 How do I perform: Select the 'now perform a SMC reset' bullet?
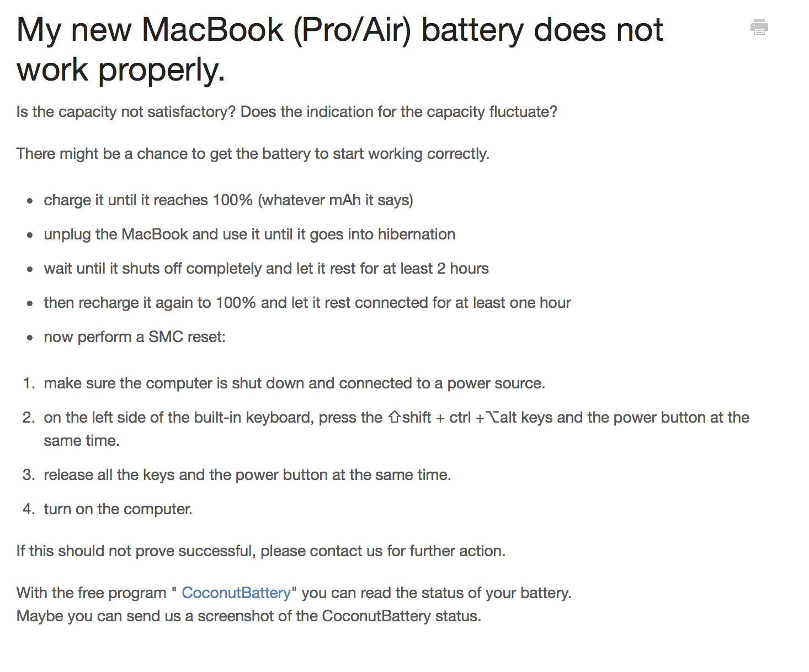(x=135, y=337)
